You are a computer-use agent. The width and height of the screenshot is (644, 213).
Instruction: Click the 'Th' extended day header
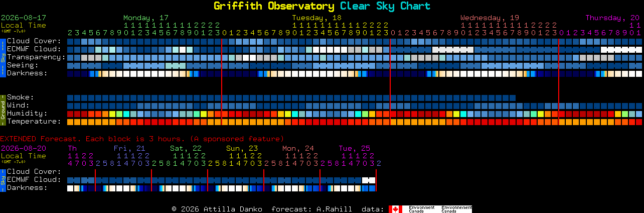click(72, 148)
